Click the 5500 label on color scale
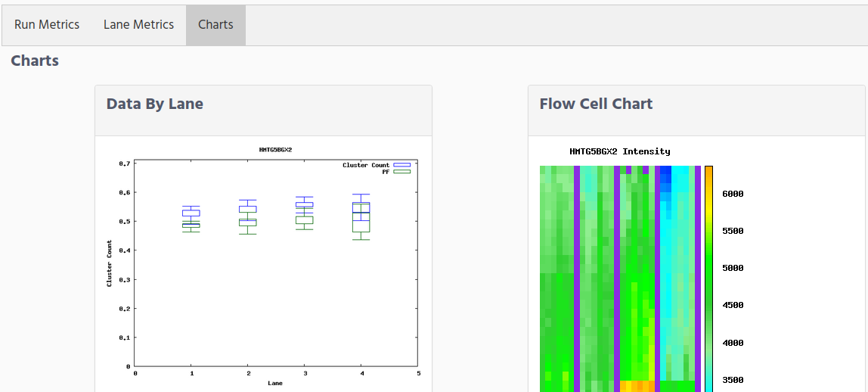868x392 pixels. [x=733, y=231]
